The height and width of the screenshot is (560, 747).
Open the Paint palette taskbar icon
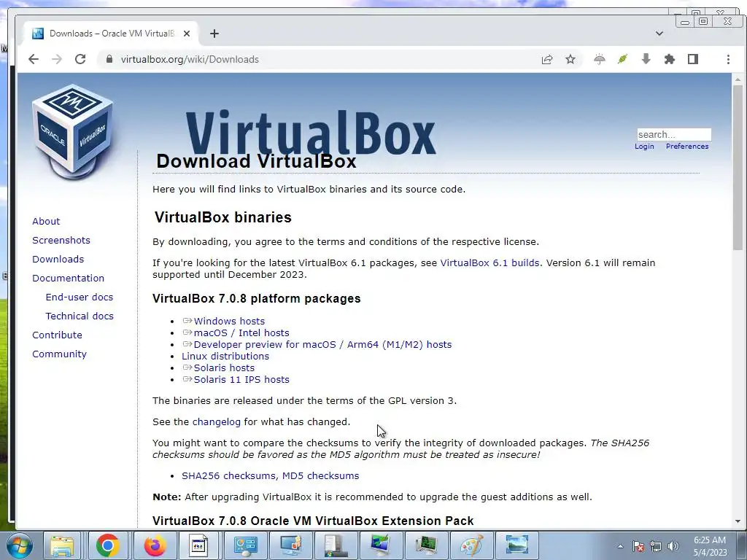click(x=472, y=545)
